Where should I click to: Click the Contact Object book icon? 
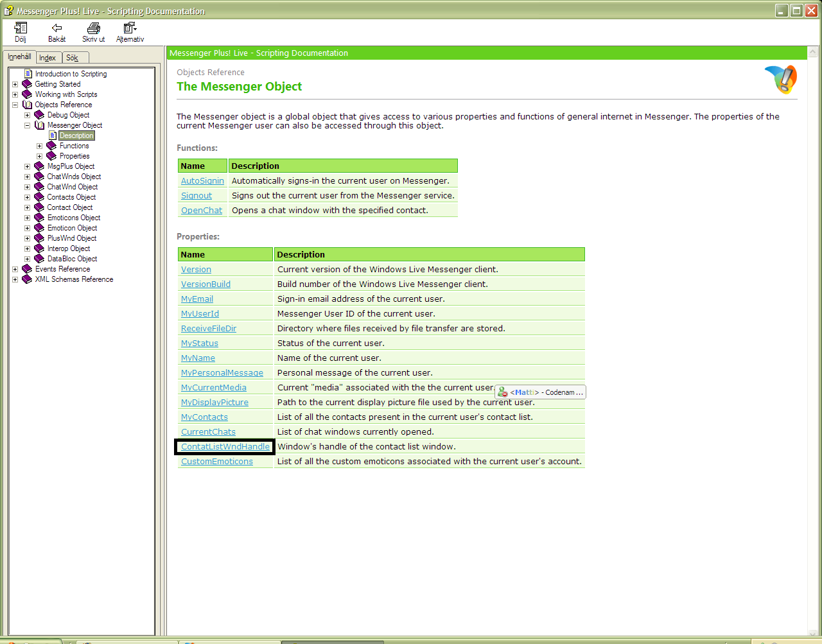point(39,207)
